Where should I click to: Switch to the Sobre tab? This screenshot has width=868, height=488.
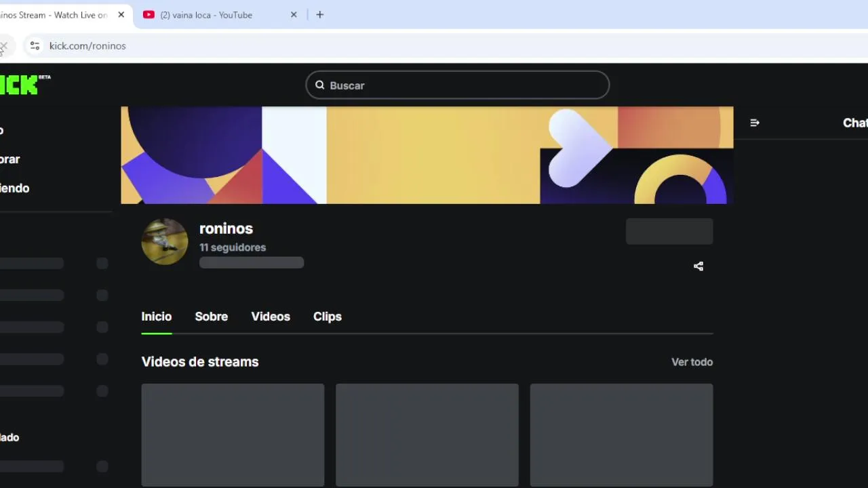click(x=212, y=317)
